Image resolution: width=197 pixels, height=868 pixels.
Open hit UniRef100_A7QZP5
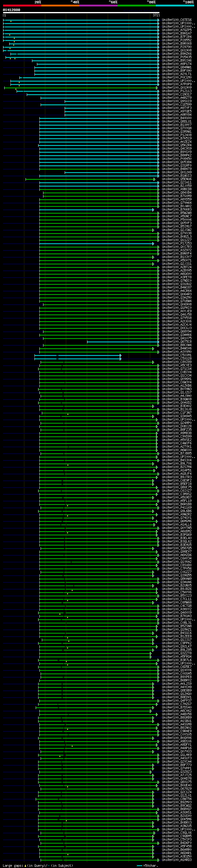click(x=177, y=30)
